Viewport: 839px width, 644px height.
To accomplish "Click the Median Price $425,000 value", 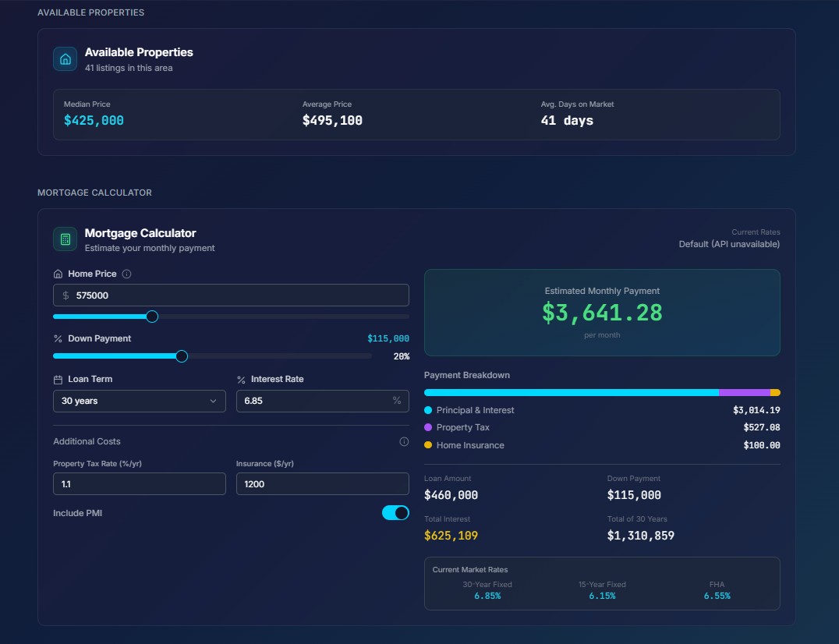I will 94,120.
